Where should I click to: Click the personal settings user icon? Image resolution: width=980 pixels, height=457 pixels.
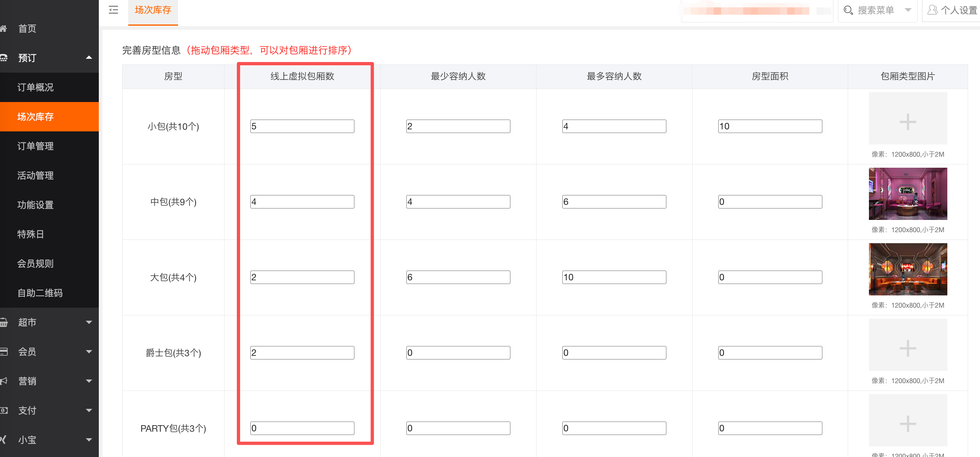point(932,10)
